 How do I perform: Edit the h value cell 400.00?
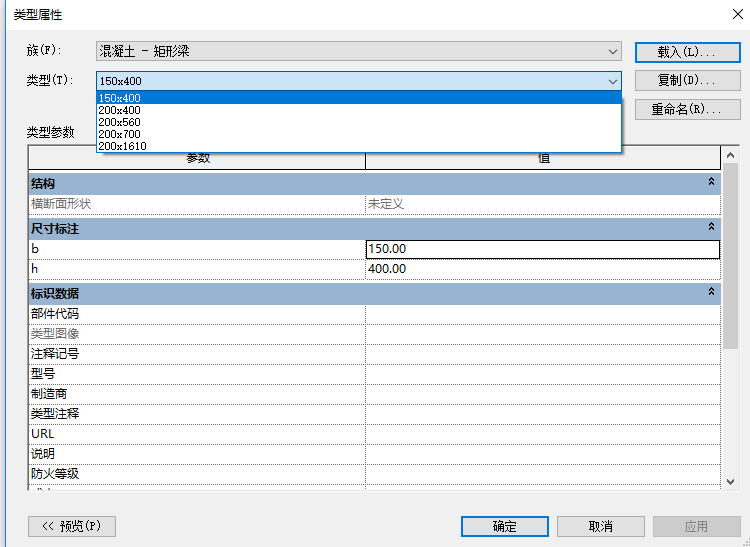coord(543,269)
